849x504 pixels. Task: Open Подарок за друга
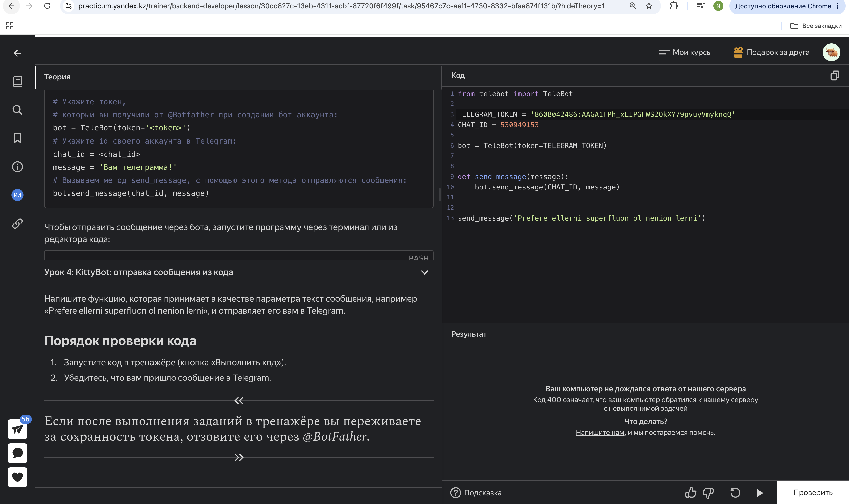771,52
